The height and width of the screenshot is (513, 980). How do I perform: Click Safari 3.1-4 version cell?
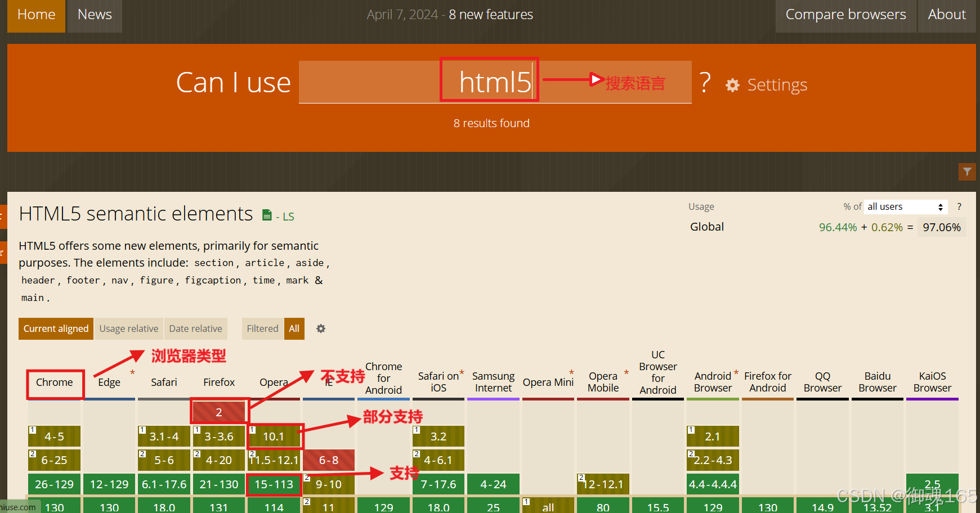coord(164,436)
